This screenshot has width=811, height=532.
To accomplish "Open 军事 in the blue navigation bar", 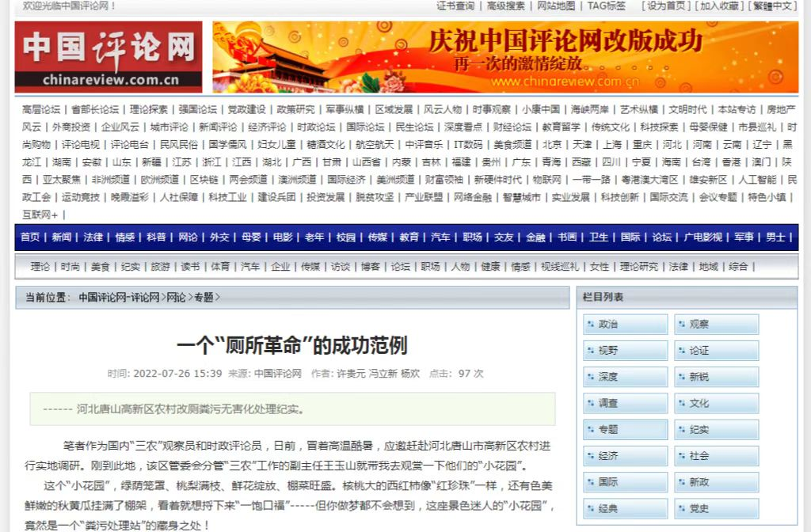I will tap(744, 237).
